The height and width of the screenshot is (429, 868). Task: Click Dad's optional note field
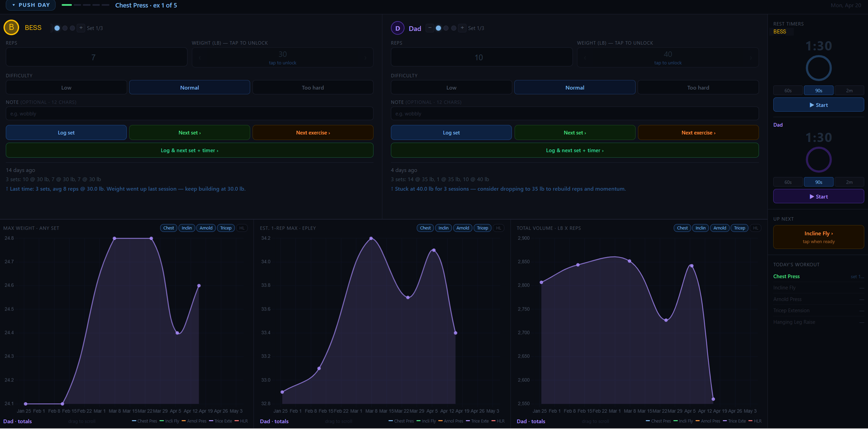coord(575,114)
